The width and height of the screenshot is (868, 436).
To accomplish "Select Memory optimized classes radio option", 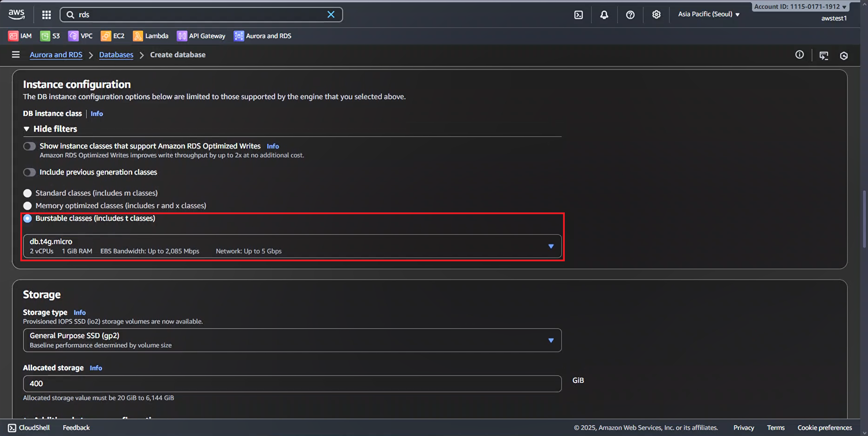I will click(x=27, y=206).
